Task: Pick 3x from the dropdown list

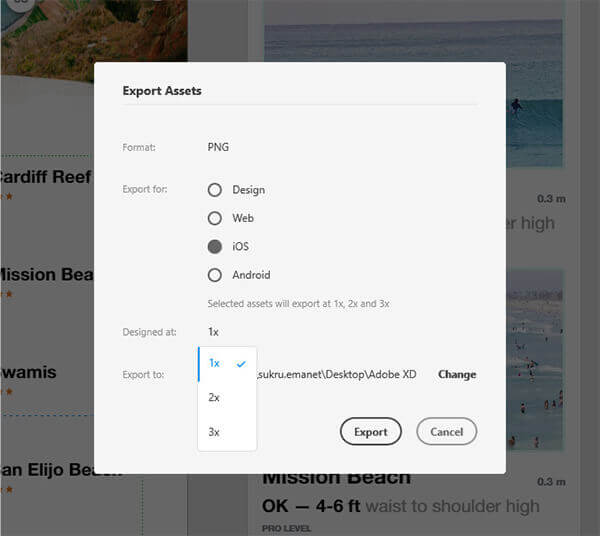Action: (227, 432)
